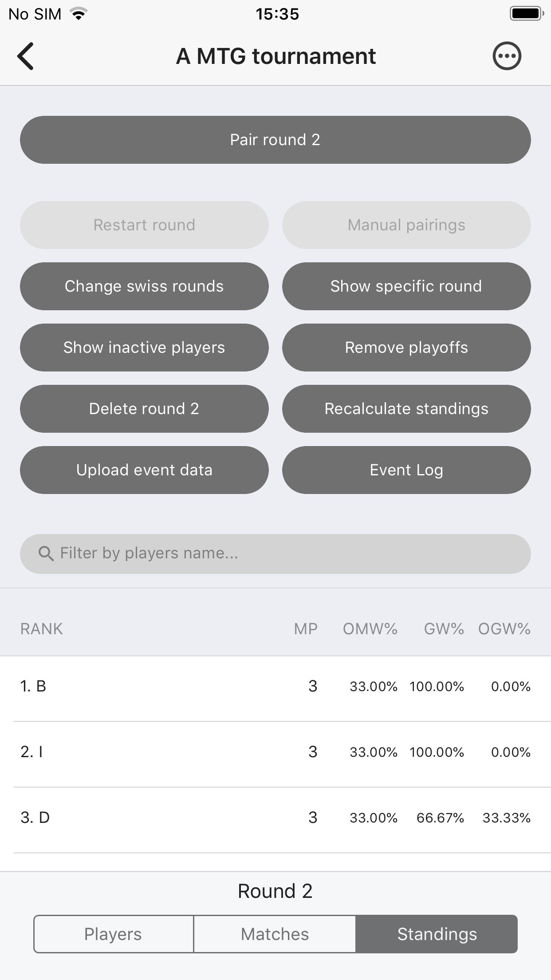Tap the search magnifier icon
Image resolution: width=551 pixels, height=980 pixels.
[x=46, y=553]
